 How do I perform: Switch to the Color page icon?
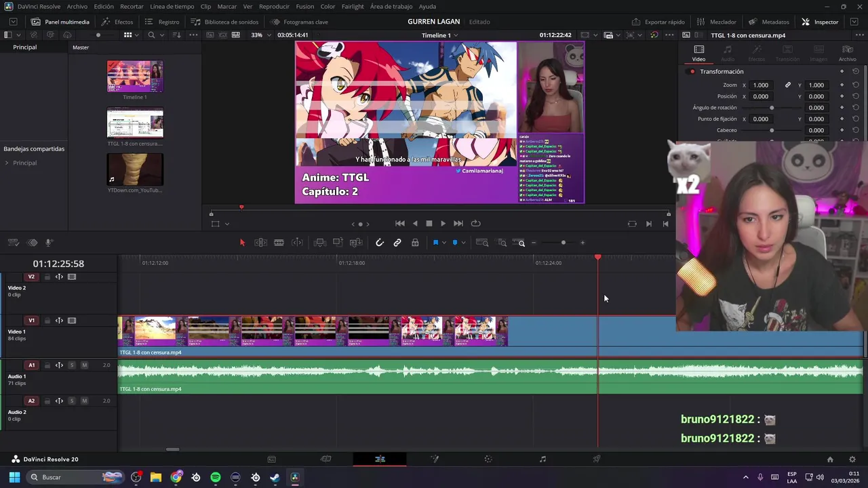coord(488,459)
